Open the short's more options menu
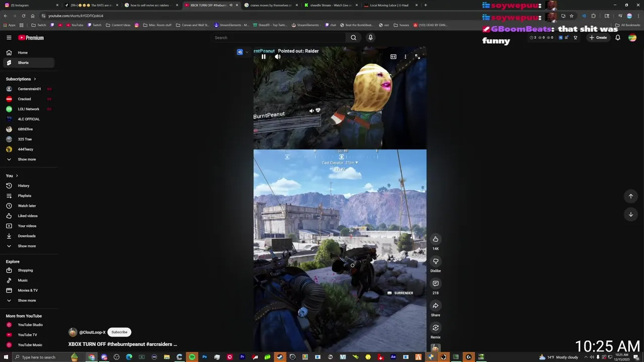 click(x=406, y=57)
